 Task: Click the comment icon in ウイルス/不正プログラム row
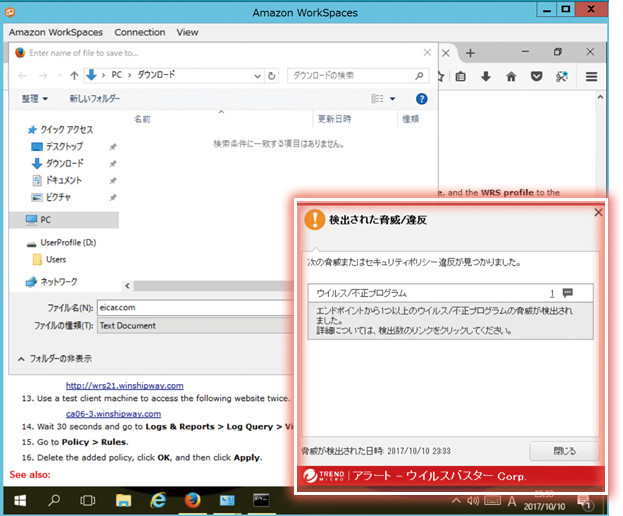[568, 293]
